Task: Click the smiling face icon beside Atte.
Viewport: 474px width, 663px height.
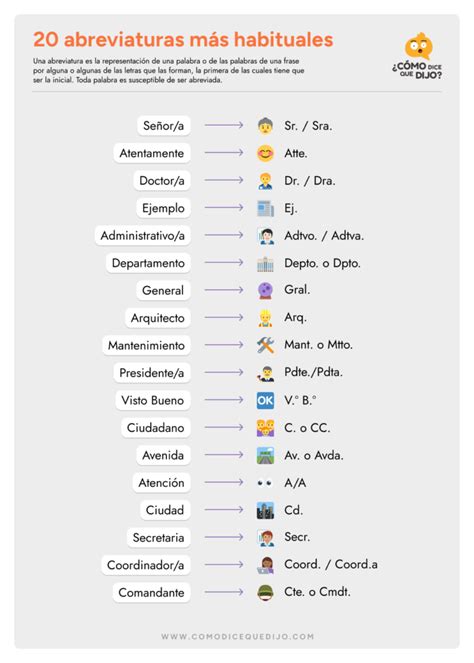Action: (265, 153)
